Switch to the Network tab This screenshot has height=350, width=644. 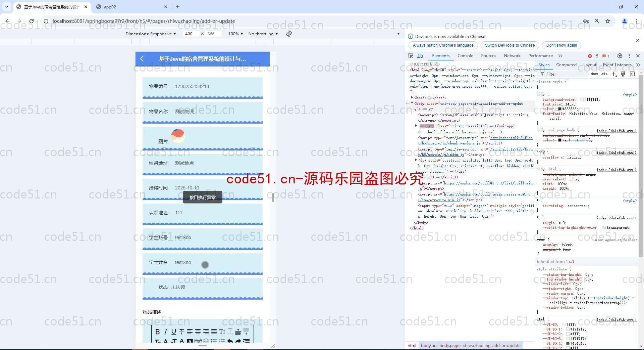click(512, 56)
